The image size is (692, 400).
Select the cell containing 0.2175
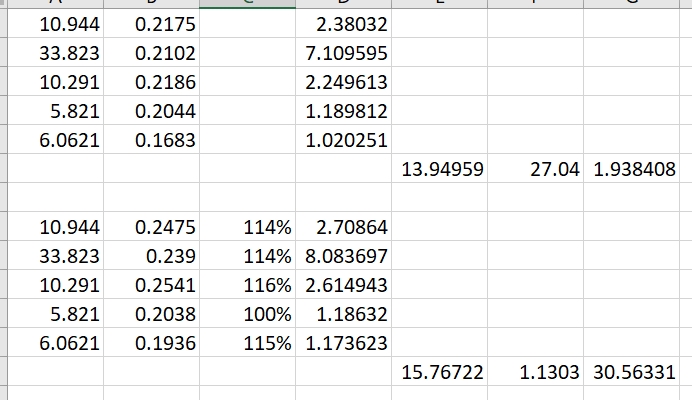(152, 23)
